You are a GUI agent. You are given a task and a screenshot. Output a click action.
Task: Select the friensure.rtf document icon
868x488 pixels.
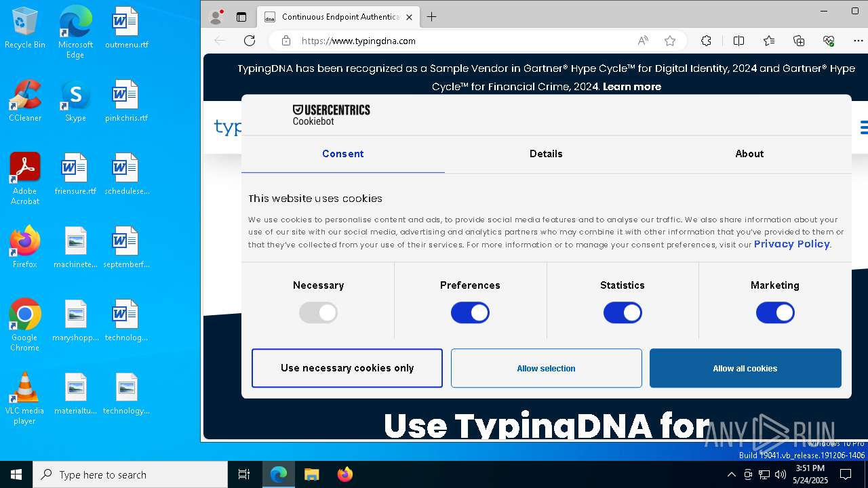coord(75,175)
